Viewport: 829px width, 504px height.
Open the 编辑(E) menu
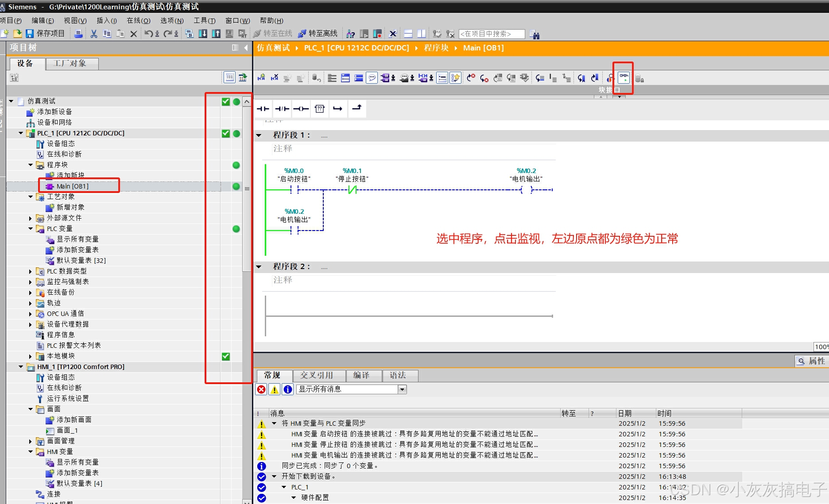click(43, 20)
